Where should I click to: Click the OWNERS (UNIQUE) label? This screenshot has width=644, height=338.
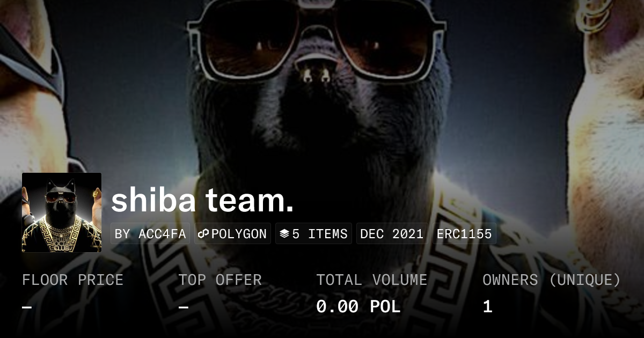[x=552, y=280]
